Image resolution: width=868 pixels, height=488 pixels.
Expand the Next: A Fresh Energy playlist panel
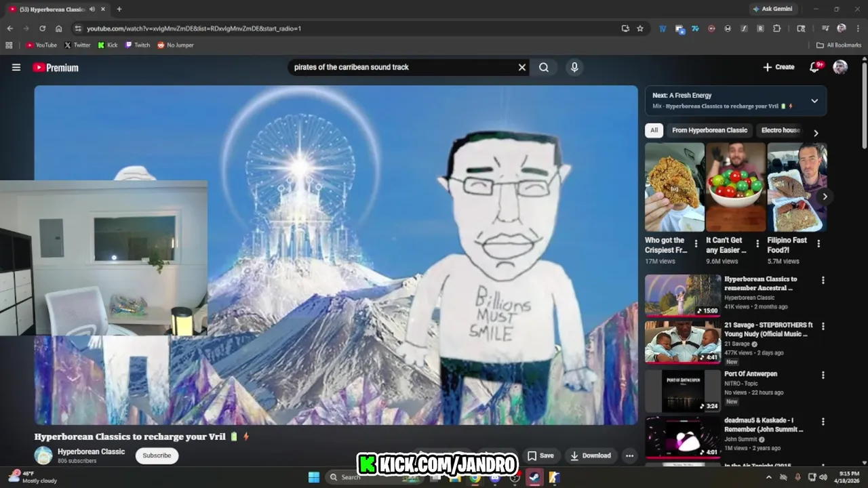[x=814, y=101]
